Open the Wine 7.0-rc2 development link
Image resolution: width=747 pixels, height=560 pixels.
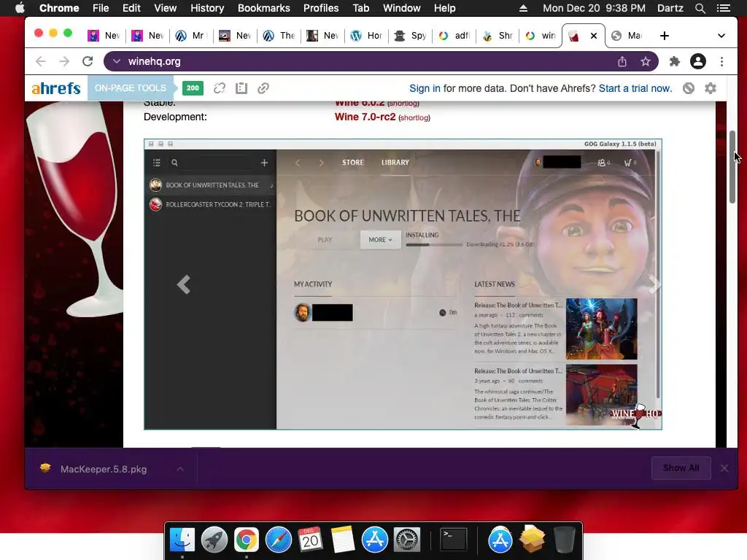pos(365,117)
